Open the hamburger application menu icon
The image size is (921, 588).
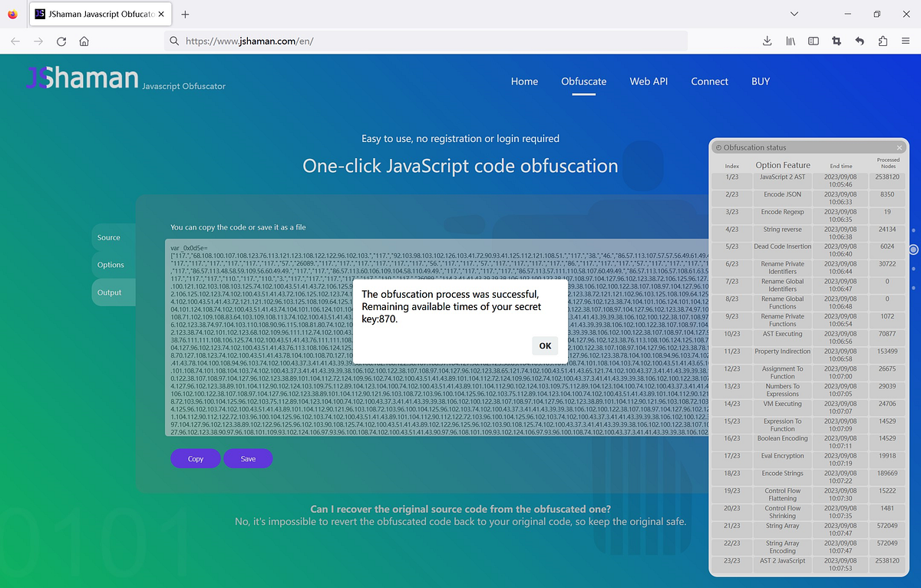click(905, 41)
